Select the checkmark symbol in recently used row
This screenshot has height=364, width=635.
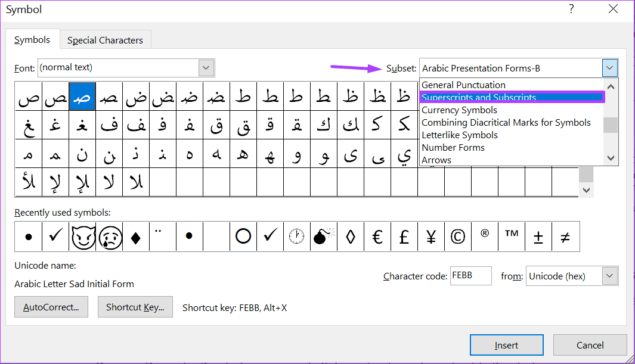55,237
